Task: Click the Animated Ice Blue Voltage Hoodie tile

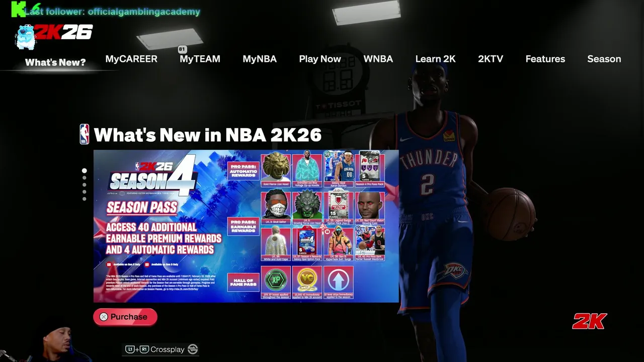Action: (x=307, y=169)
